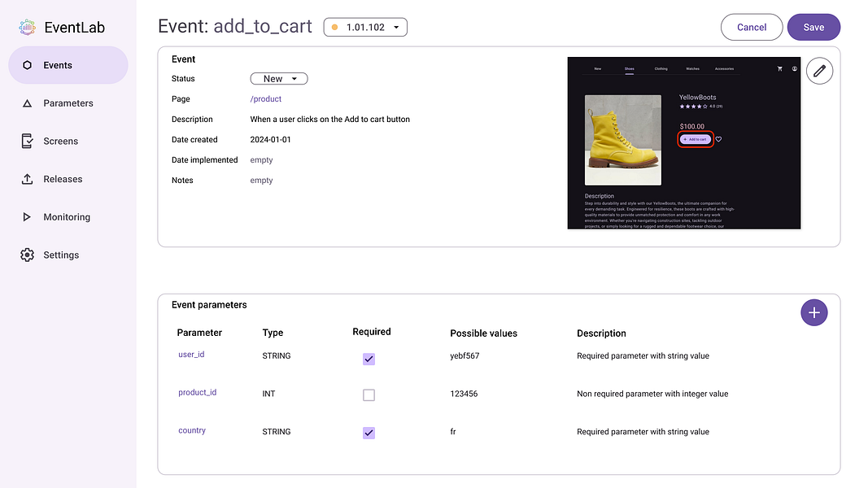The height and width of the screenshot is (488, 868).
Task: Click the Parameters triangle icon
Action: [28, 103]
